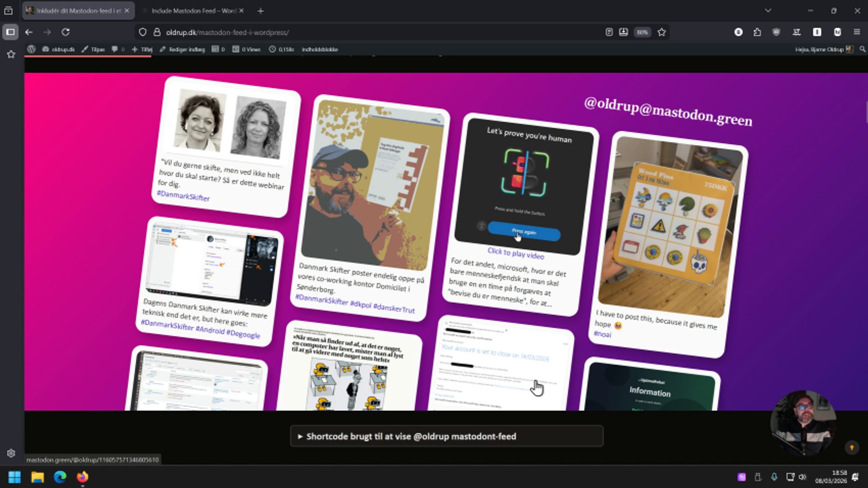Open the 0 Views stats item
Screen dimensions: 868x488
point(246,49)
